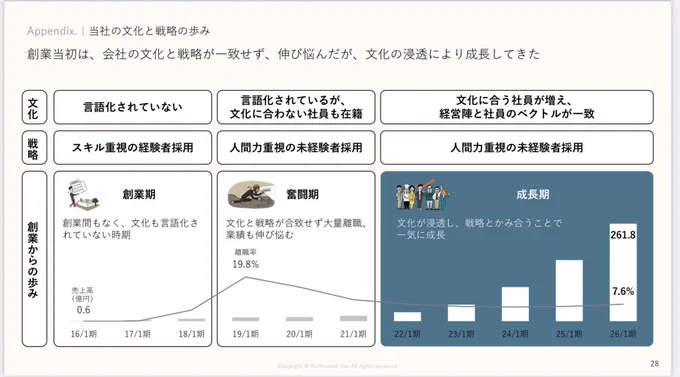Click 文化と戦略が合致せず大量離職 description
This screenshot has height=377, width=680.
(x=297, y=229)
